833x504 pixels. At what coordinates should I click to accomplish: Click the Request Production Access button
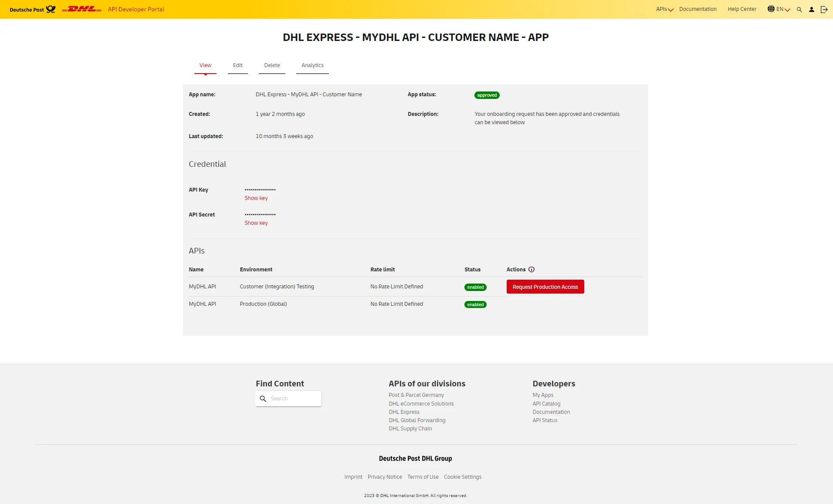tap(545, 287)
